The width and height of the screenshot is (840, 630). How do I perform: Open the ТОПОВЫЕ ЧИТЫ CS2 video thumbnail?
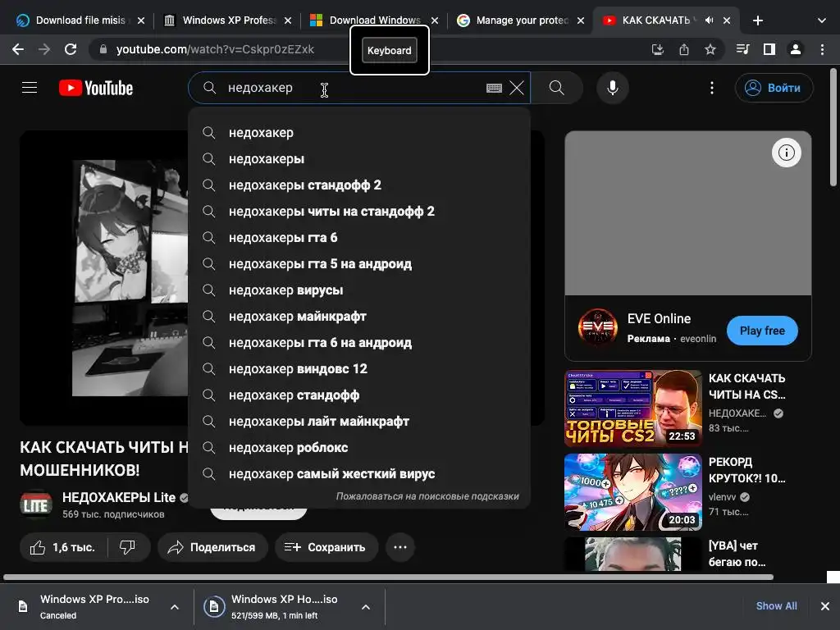click(x=632, y=409)
